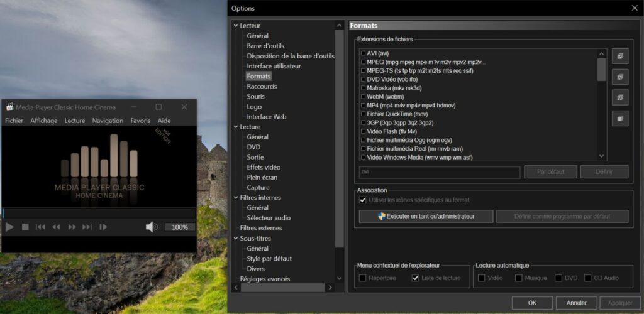Start playback with the Play button

pyautogui.click(x=10, y=227)
